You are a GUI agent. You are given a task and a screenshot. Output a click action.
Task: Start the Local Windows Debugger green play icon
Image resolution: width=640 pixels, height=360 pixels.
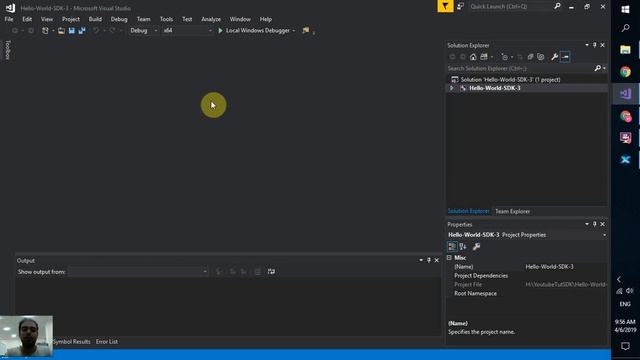click(220, 31)
